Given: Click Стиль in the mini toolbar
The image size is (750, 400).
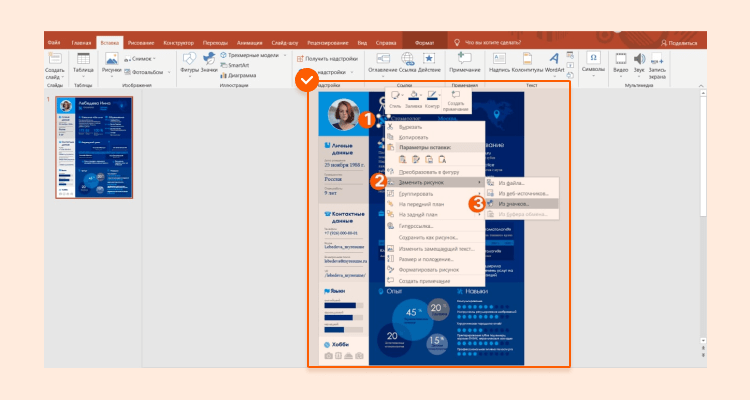Looking at the screenshot, I should pyautogui.click(x=395, y=100).
